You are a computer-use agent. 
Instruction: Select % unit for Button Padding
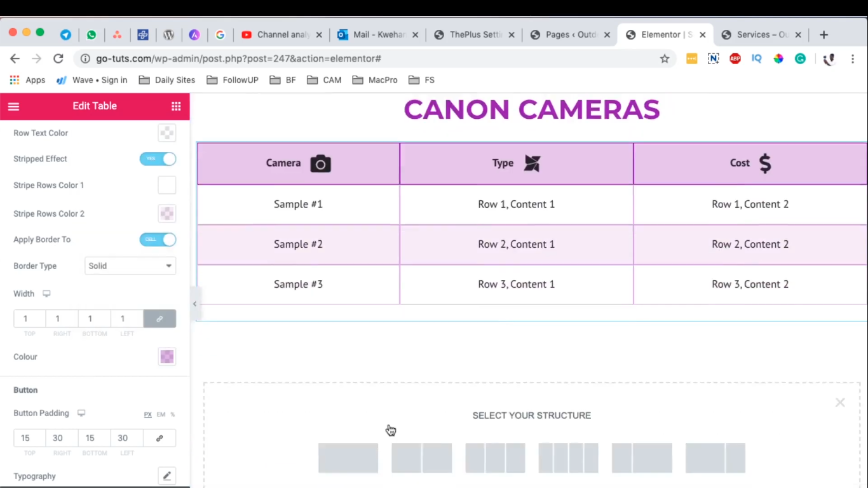pyautogui.click(x=172, y=414)
